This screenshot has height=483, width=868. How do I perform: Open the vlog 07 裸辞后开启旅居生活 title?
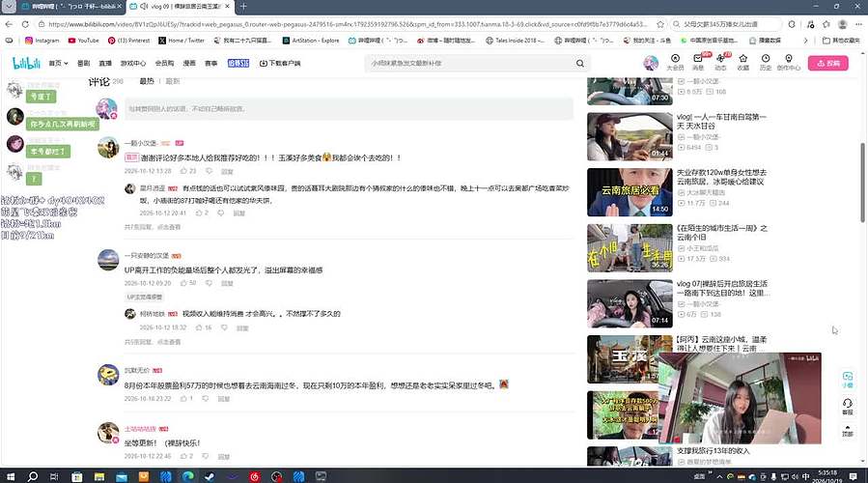[x=722, y=288]
